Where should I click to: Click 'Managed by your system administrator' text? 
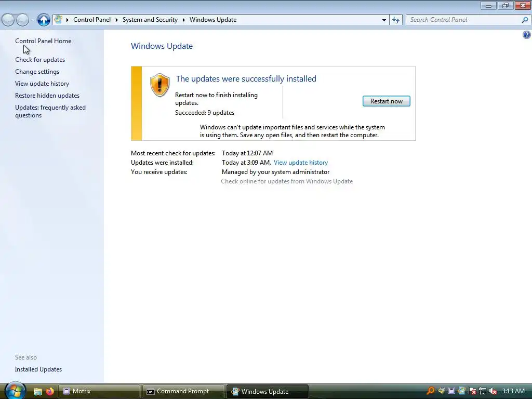coord(275,172)
